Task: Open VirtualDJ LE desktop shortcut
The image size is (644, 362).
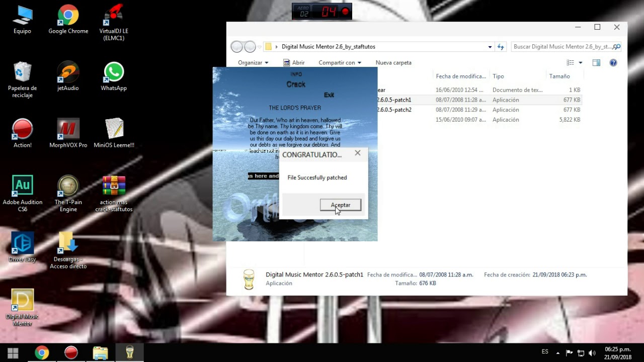Action: tap(114, 23)
